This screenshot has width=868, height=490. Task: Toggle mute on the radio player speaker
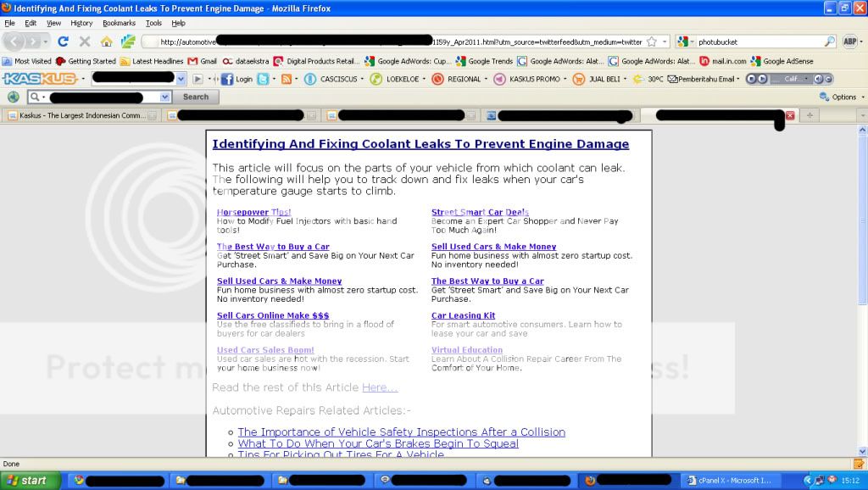click(x=819, y=79)
